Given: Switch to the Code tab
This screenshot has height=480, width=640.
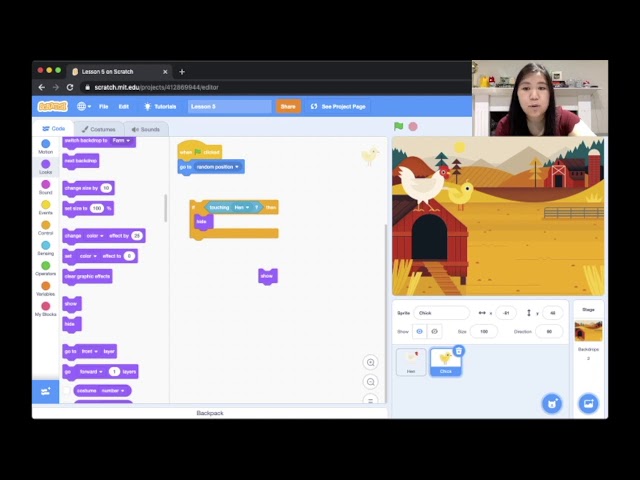Looking at the screenshot, I should coord(53,129).
